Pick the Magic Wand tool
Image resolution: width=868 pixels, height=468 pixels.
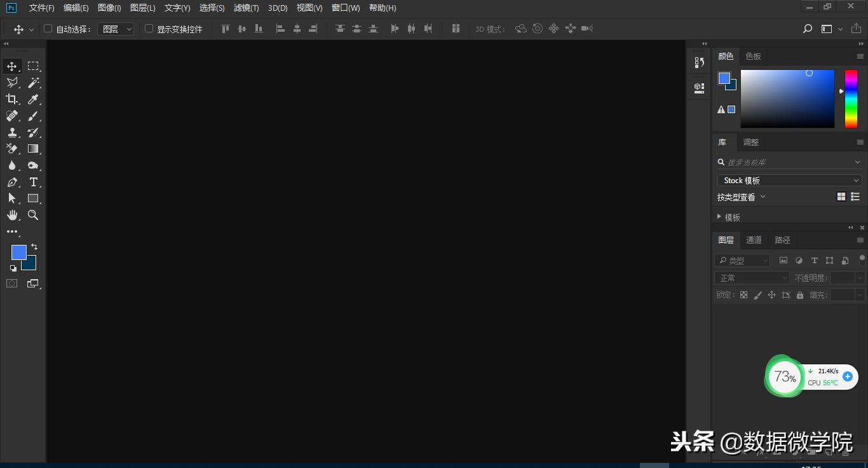33,83
